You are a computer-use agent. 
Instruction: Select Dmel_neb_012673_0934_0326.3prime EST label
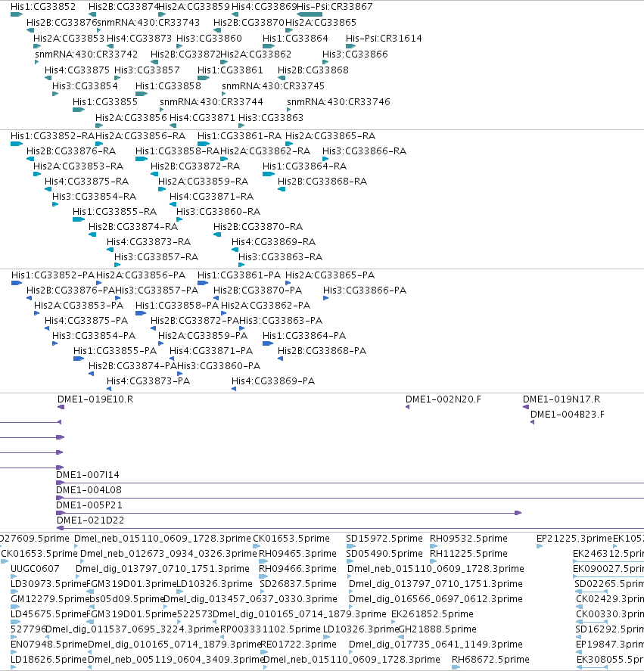click(169, 554)
